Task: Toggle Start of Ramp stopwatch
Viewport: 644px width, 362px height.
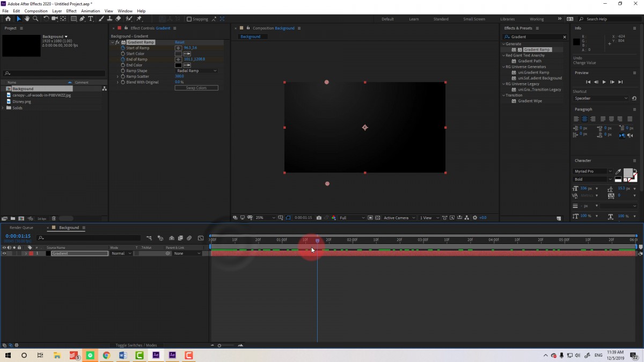Action: click(x=123, y=48)
